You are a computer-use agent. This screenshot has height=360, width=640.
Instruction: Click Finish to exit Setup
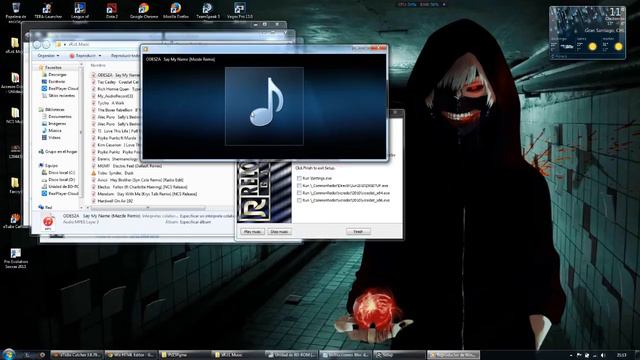click(x=358, y=231)
